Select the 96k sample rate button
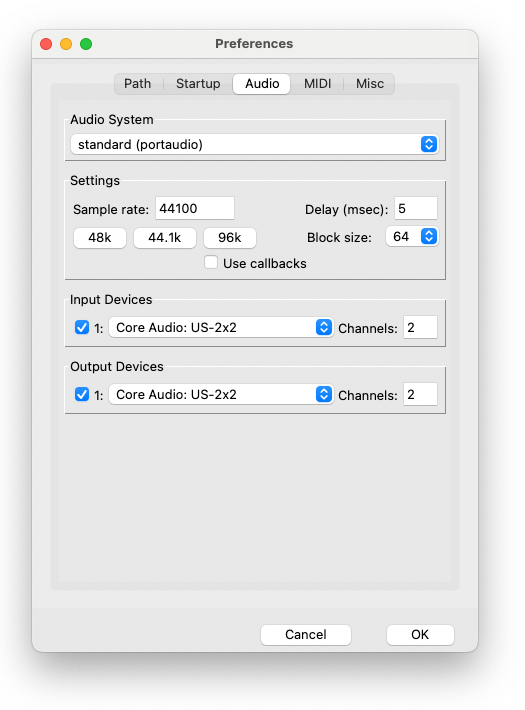The width and height of the screenshot is (525, 710). pyautogui.click(x=230, y=238)
